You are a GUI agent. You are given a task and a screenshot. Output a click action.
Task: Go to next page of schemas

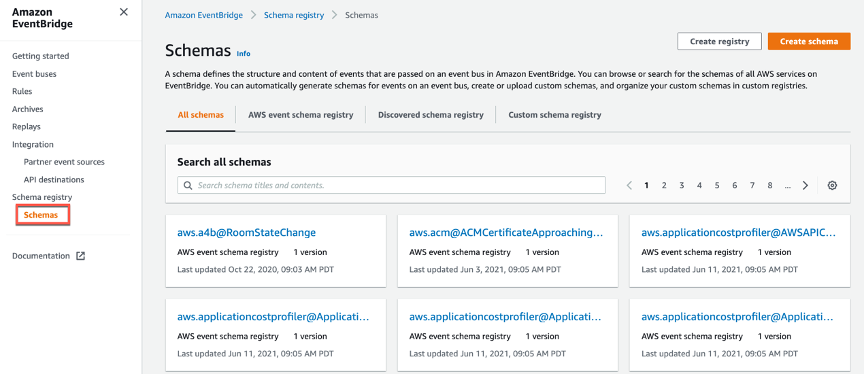(805, 186)
